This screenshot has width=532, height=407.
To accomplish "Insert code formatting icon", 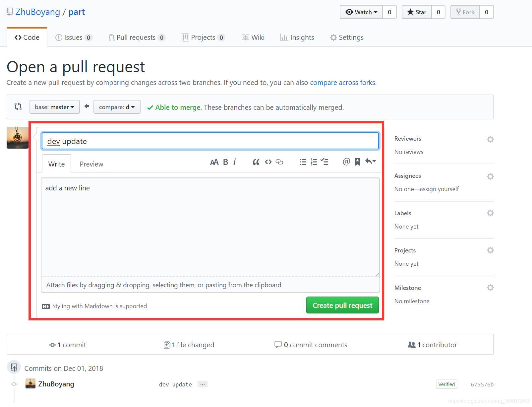I will click(268, 162).
